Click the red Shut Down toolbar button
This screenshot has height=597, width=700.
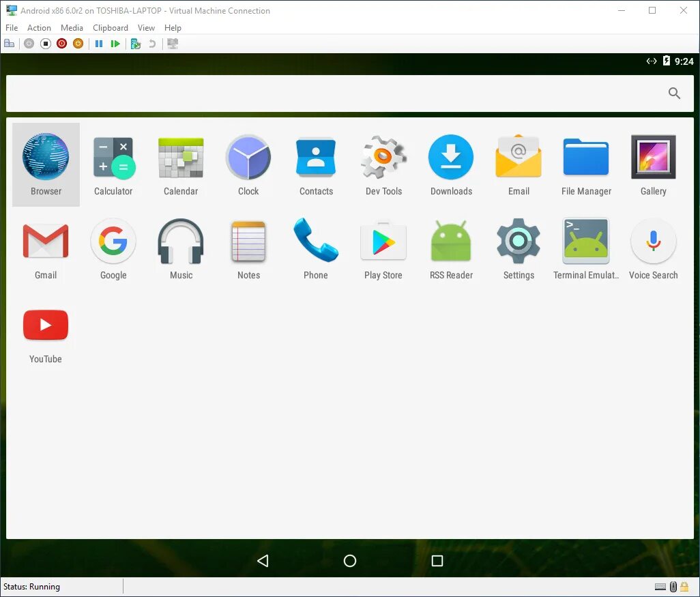coord(61,43)
